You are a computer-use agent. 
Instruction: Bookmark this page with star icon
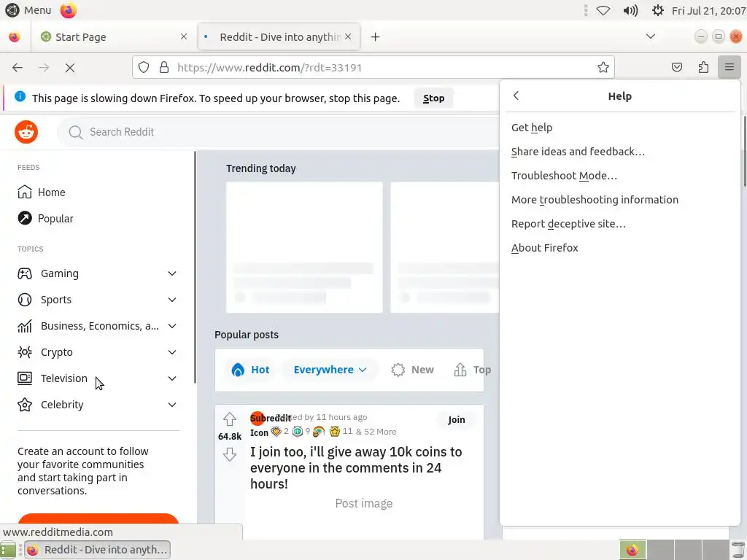click(x=603, y=68)
